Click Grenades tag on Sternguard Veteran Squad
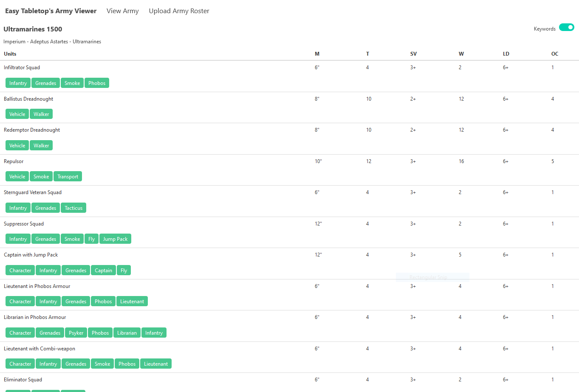The image size is (579, 392). (45, 208)
